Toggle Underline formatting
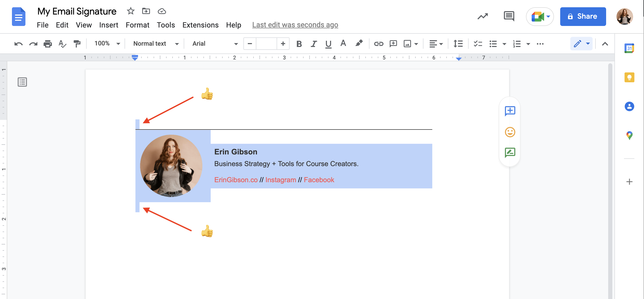Image resolution: width=644 pixels, height=299 pixels. click(328, 44)
